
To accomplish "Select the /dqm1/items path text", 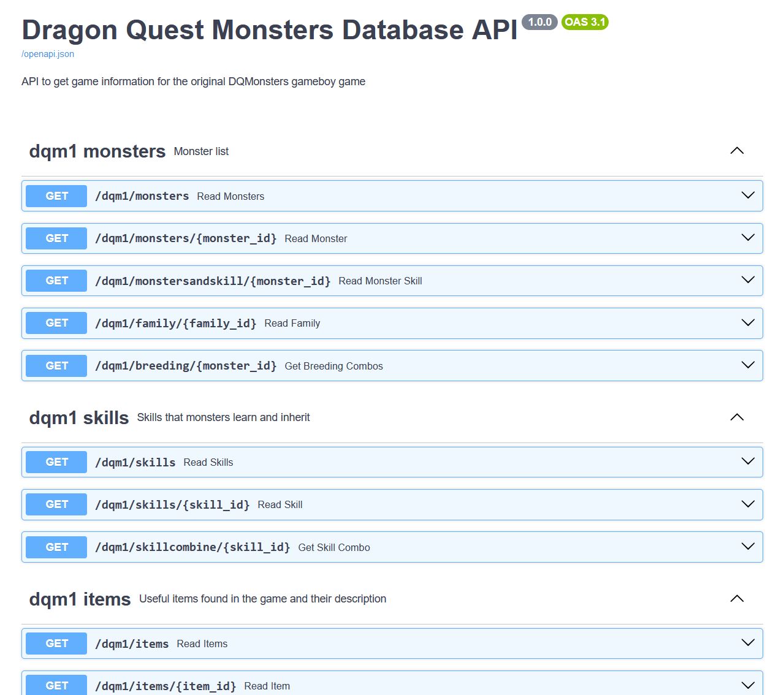I will point(132,644).
